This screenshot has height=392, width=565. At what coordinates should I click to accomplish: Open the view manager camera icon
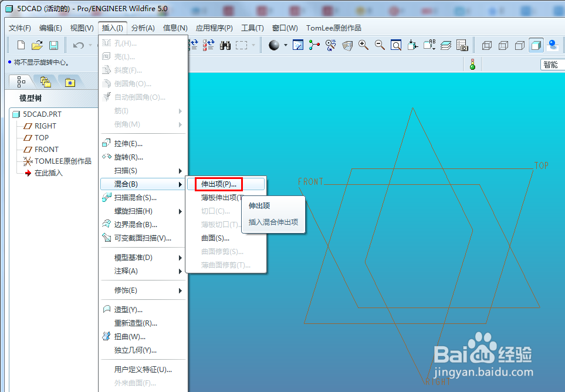tap(462, 45)
